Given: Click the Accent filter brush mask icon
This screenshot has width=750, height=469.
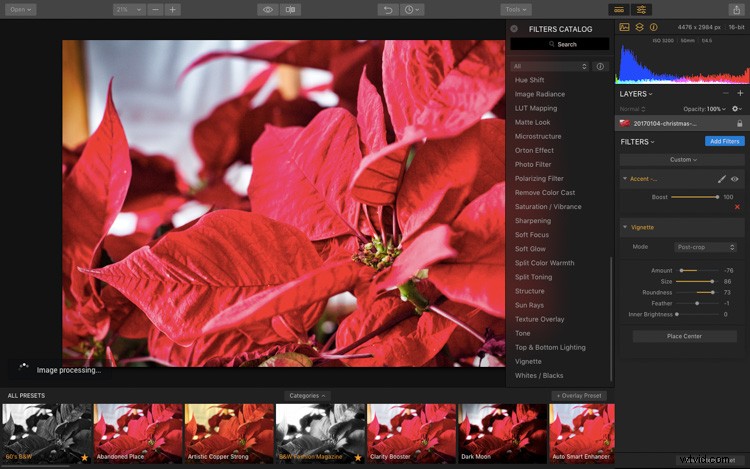Looking at the screenshot, I should [721, 179].
